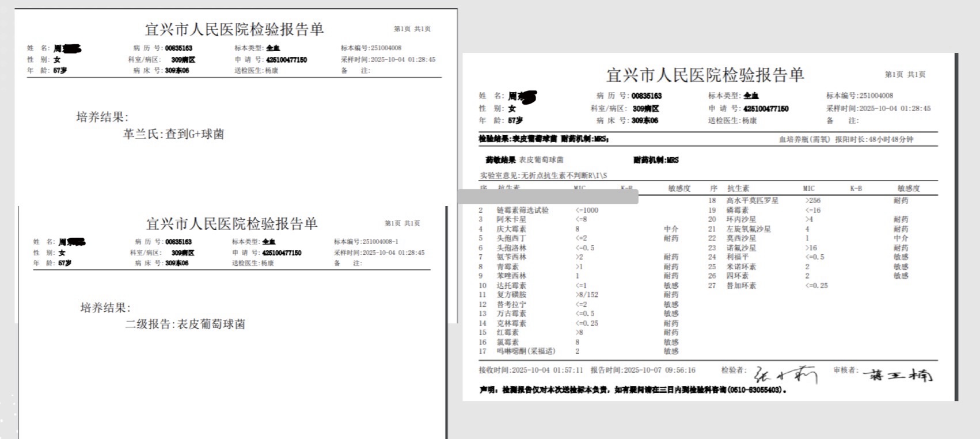Viewport: 980px width, 439px height.
Task: Click the 利福平 entry in the right column
Action: coord(738,257)
